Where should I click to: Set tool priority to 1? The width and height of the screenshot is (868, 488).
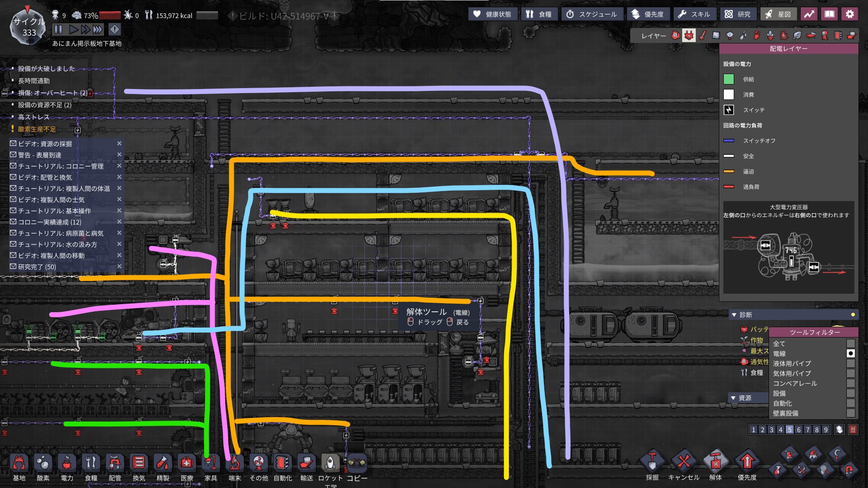coord(754,430)
